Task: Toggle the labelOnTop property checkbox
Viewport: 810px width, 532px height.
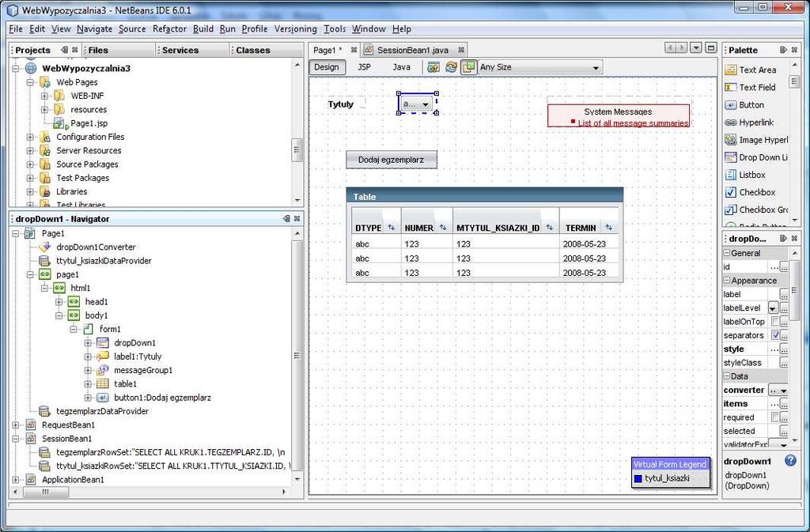Action: [775, 322]
